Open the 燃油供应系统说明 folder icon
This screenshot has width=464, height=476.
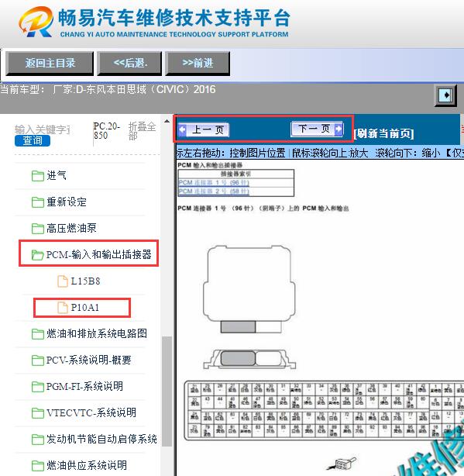(38, 466)
